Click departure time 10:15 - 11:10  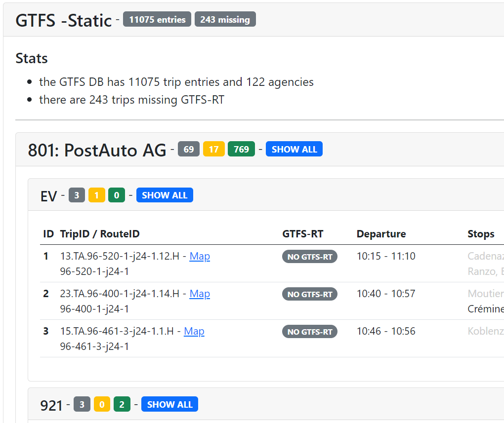pyautogui.click(x=386, y=256)
